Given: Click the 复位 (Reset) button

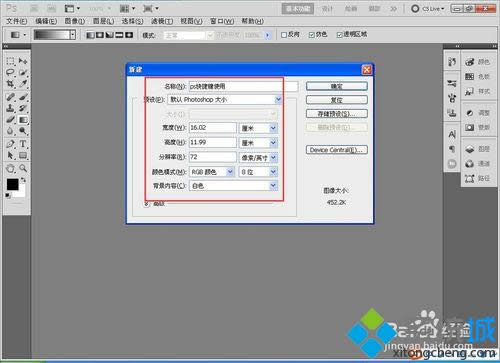Looking at the screenshot, I should click(337, 100).
